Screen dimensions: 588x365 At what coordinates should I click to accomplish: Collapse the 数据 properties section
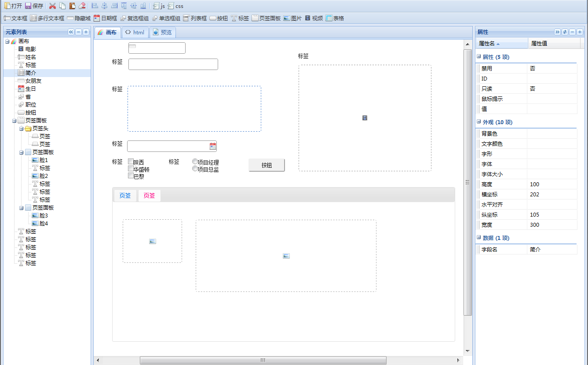(x=478, y=237)
